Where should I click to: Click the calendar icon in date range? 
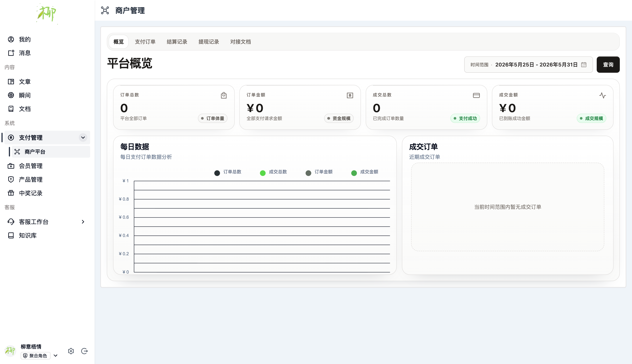[x=584, y=64]
